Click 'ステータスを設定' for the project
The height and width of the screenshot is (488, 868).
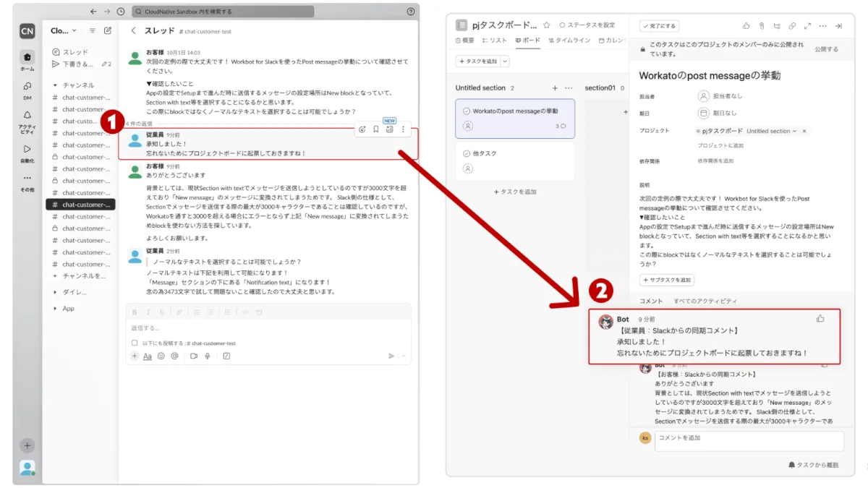587,25
